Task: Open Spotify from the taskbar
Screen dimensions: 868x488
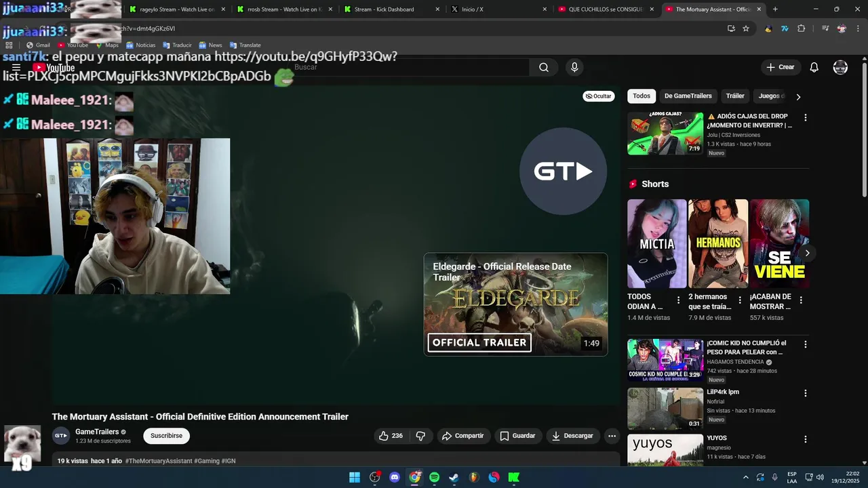Action: pyautogui.click(x=434, y=477)
